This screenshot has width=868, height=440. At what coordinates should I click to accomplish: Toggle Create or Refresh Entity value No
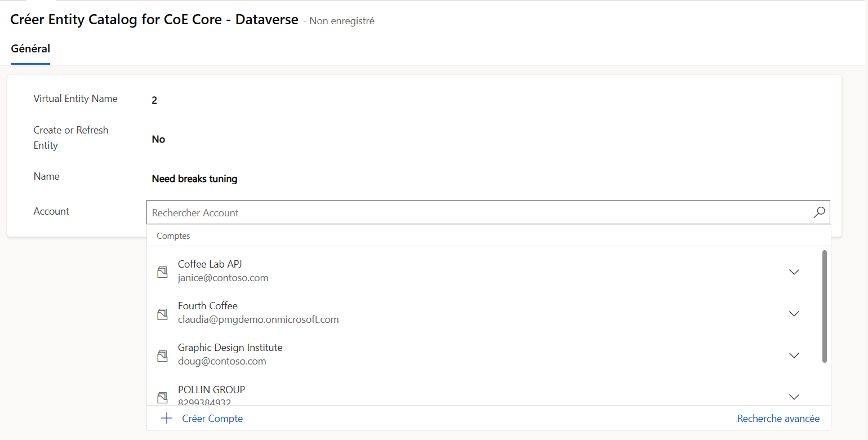tap(158, 139)
